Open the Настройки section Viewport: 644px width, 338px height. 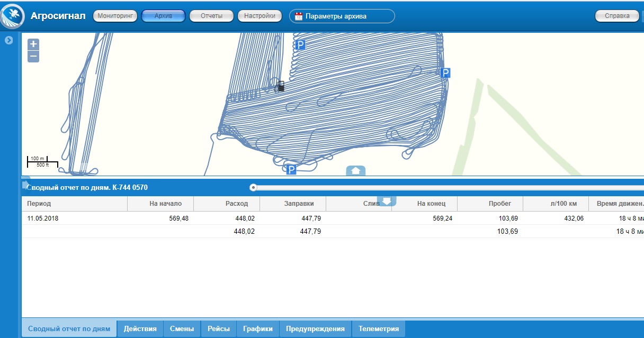(260, 16)
